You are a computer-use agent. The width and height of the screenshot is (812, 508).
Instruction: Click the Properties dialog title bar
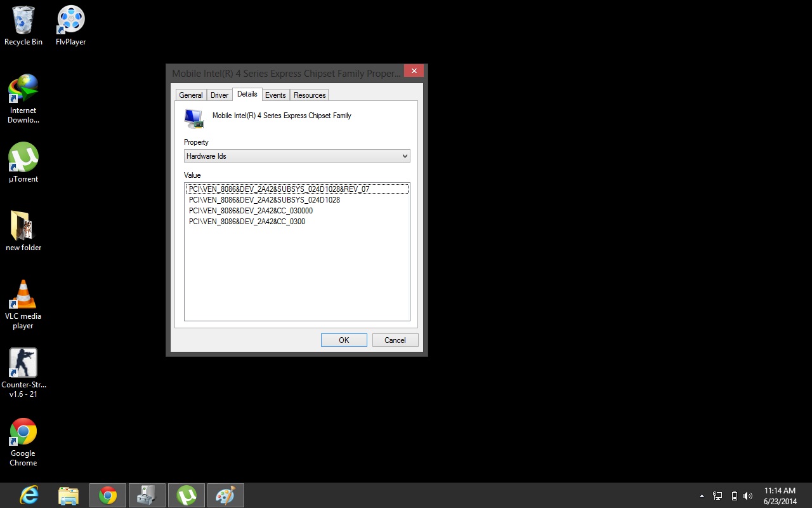tap(285, 73)
